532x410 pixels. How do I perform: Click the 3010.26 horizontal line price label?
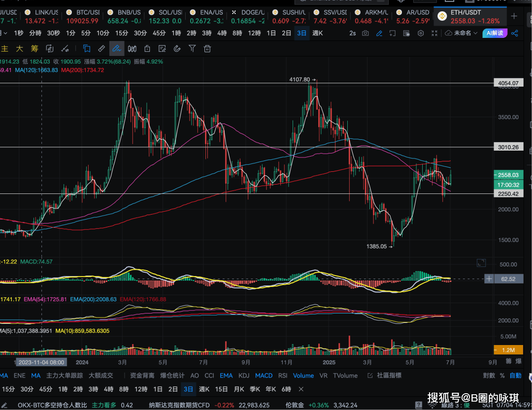coord(508,147)
